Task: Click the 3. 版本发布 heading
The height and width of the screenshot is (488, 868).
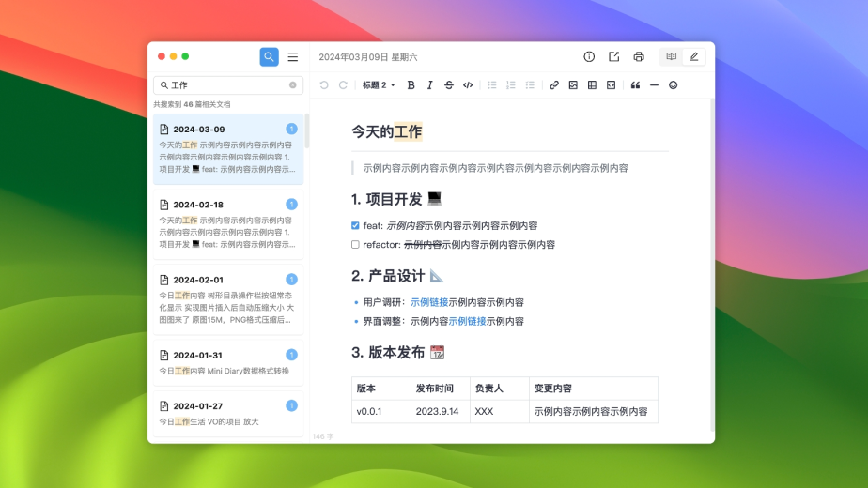Action: [x=398, y=352]
